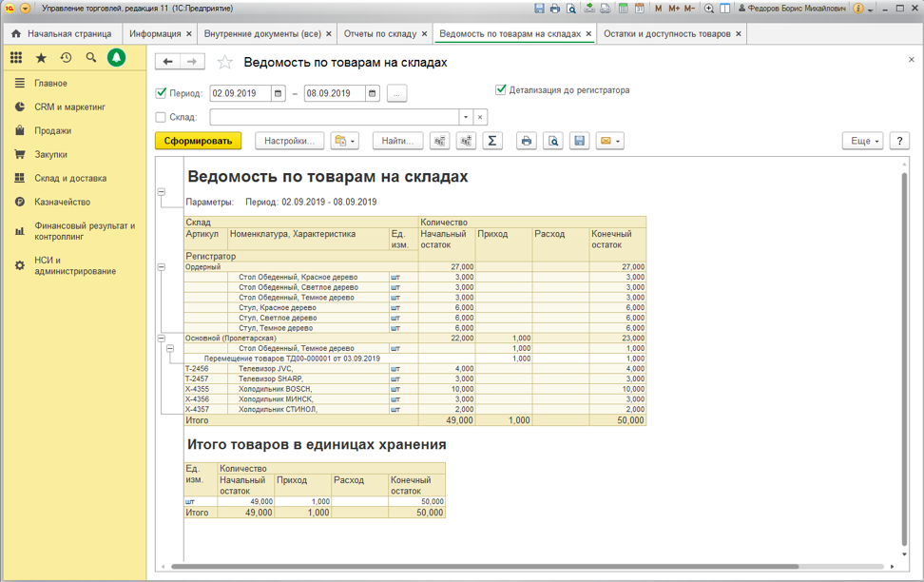Viewport: 924px width, 582px height.
Task: Click the Найти... button
Action: [397, 141]
